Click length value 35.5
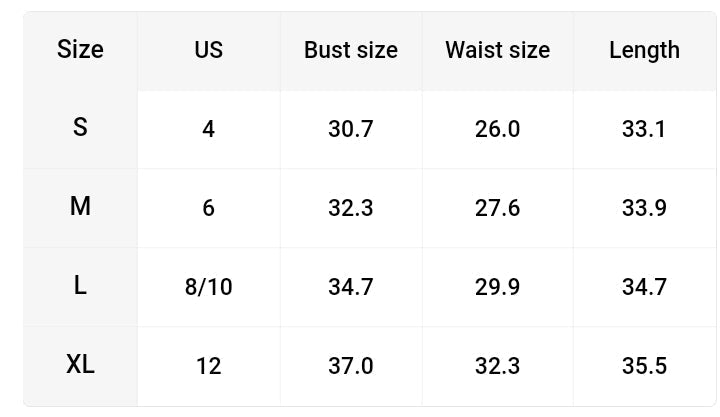 tap(644, 366)
